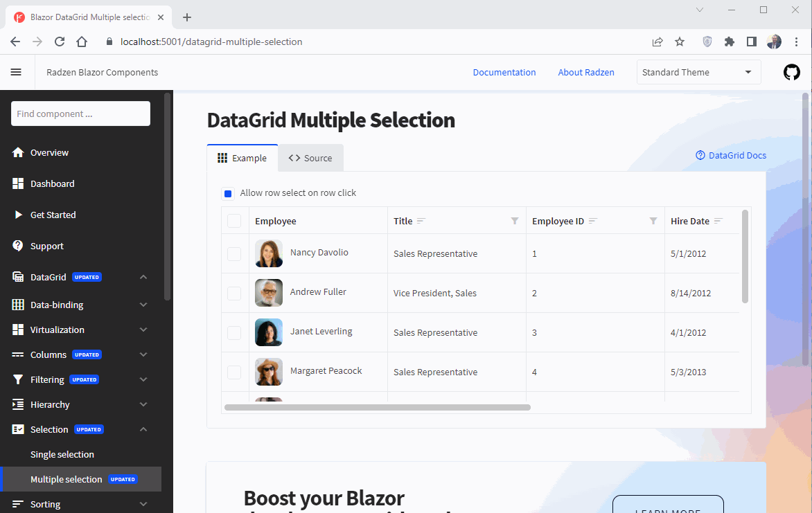Open the Employee ID column filter icon
The width and height of the screenshot is (812, 513).
pos(653,221)
